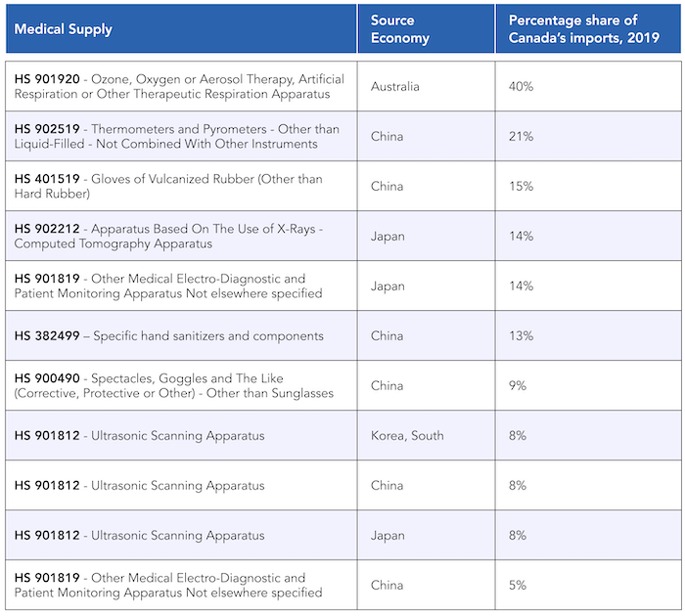Select the HS 902212 Computed Tomography Apparatus entry

pyautogui.click(x=168, y=237)
